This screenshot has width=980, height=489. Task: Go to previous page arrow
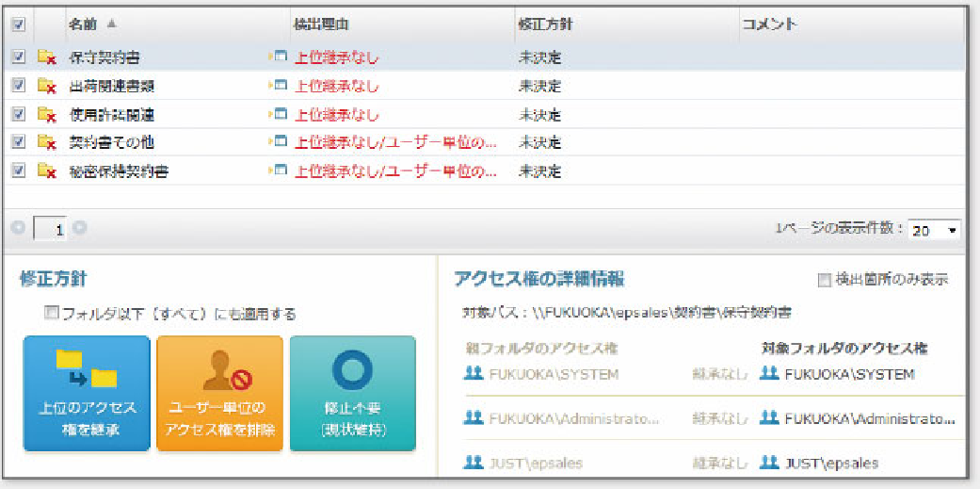[20, 229]
